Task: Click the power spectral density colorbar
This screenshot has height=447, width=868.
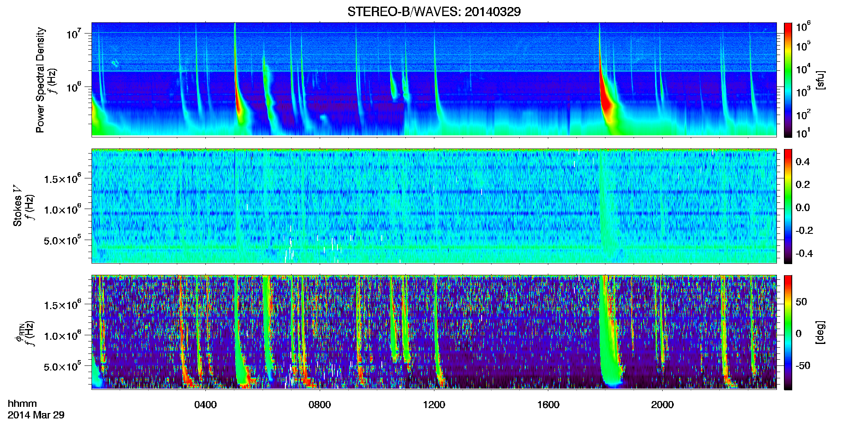Action: (788, 80)
